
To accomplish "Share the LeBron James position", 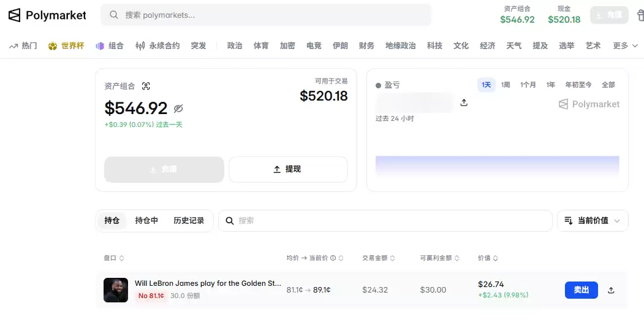I will pyautogui.click(x=611, y=290).
